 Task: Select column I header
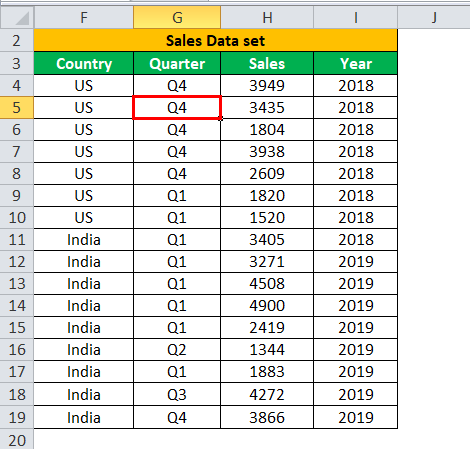point(356,17)
